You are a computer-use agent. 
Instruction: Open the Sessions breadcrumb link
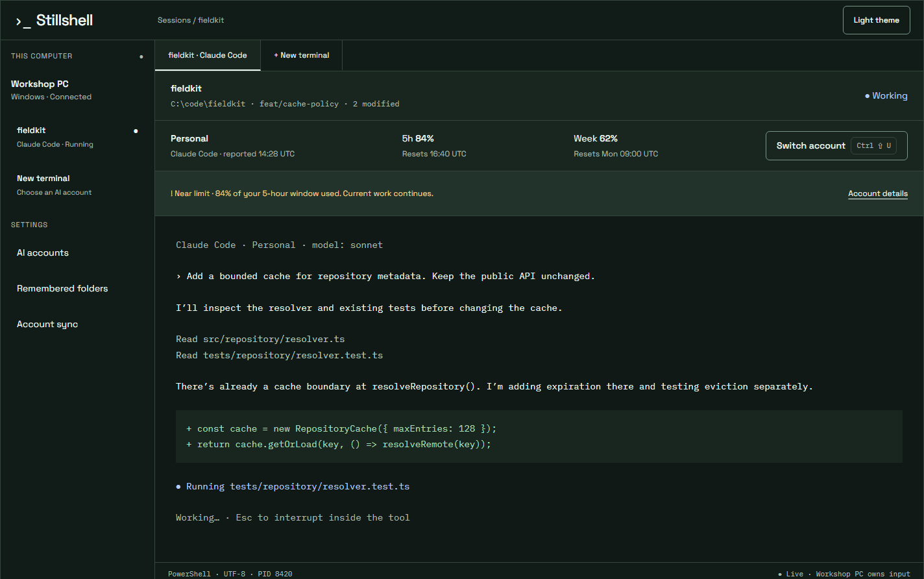174,20
